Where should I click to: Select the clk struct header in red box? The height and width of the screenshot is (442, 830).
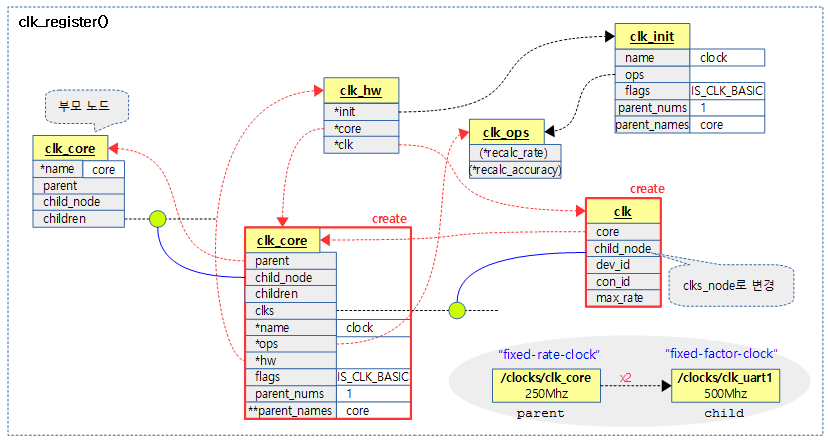(x=623, y=212)
